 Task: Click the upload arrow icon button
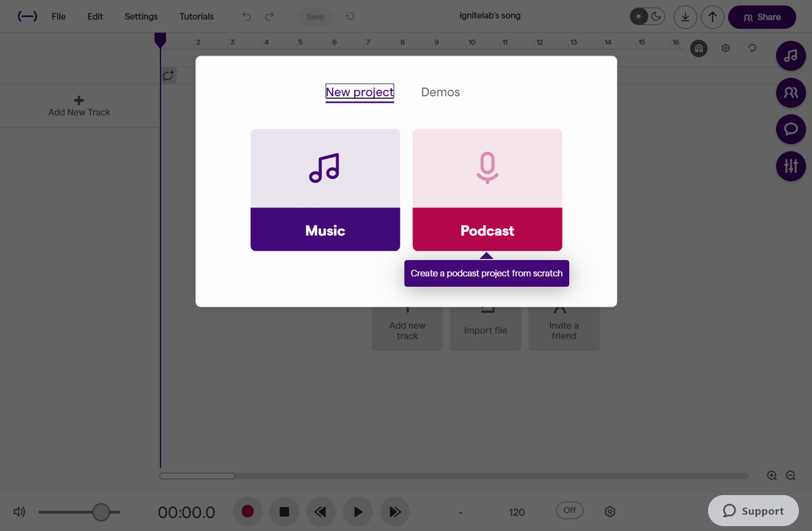click(712, 17)
